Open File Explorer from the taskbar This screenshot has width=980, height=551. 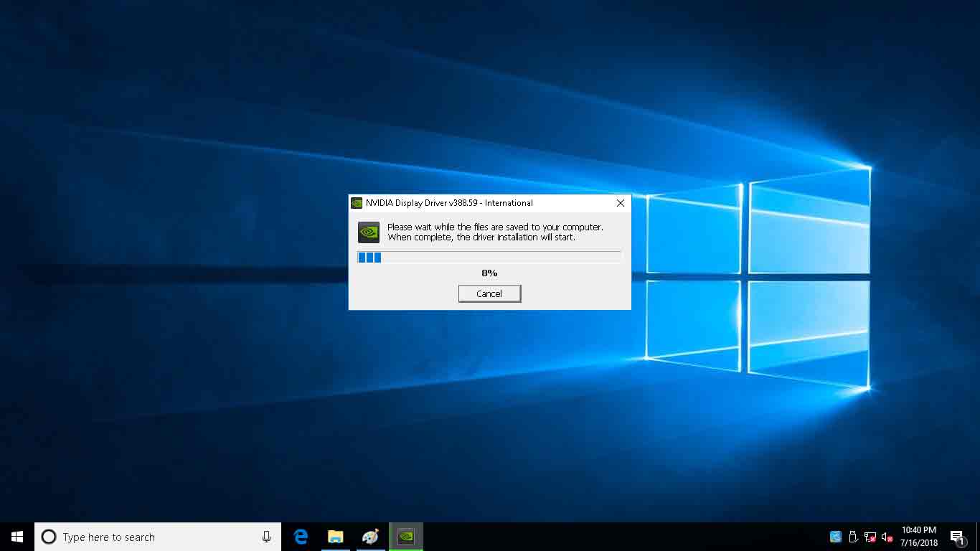pos(335,537)
